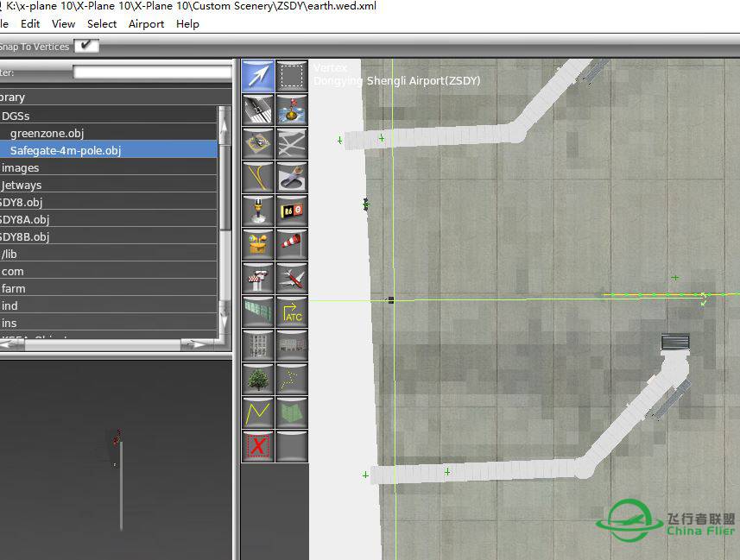
Task: Click the black selected vertex on the map
Action: tap(391, 300)
